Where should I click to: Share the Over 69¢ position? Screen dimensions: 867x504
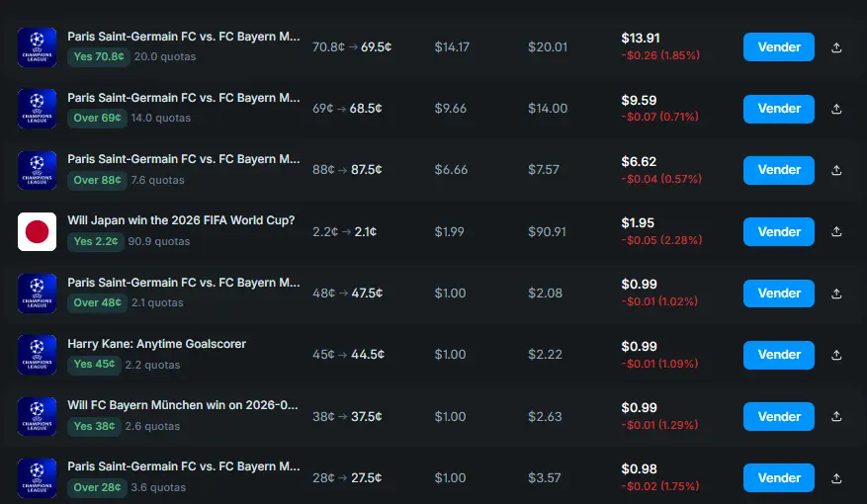coord(836,109)
